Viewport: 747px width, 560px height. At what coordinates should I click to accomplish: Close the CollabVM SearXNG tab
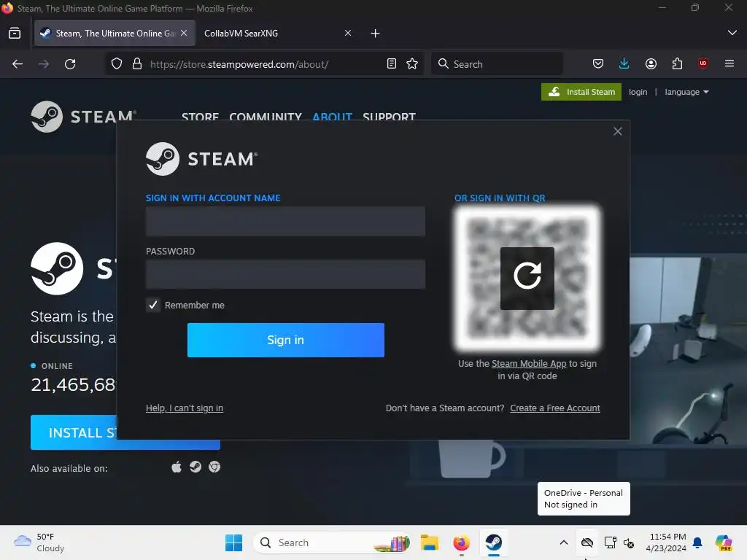point(348,33)
